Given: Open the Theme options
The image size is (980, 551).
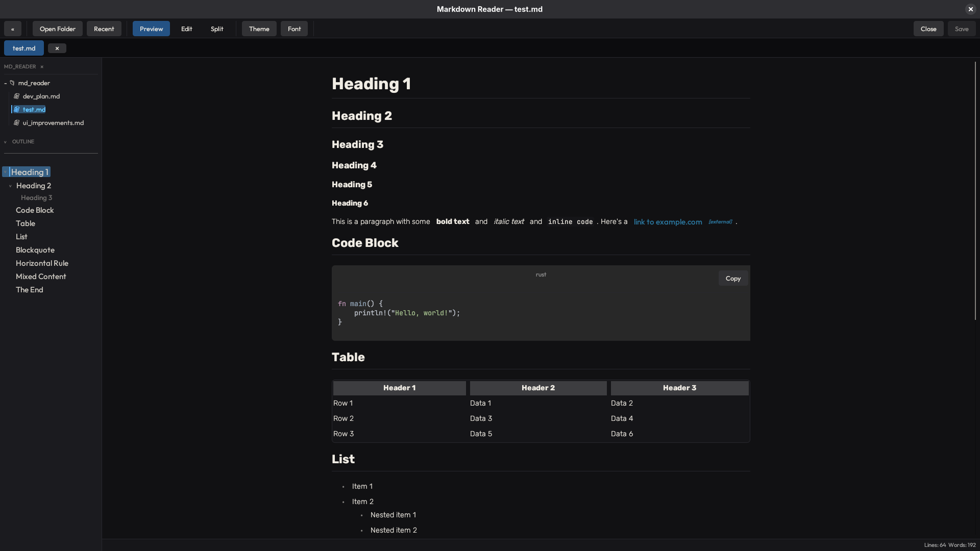Looking at the screenshot, I should click(x=259, y=29).
